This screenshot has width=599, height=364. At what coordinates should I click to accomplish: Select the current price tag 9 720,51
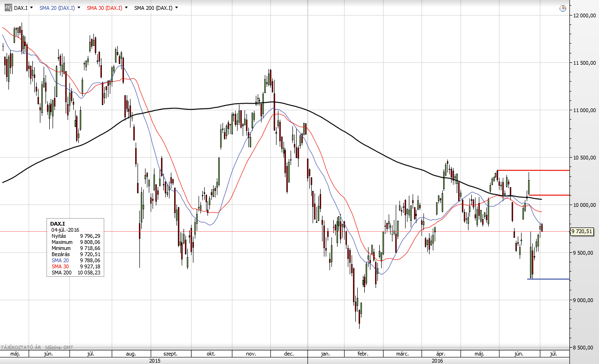(582, 231)
